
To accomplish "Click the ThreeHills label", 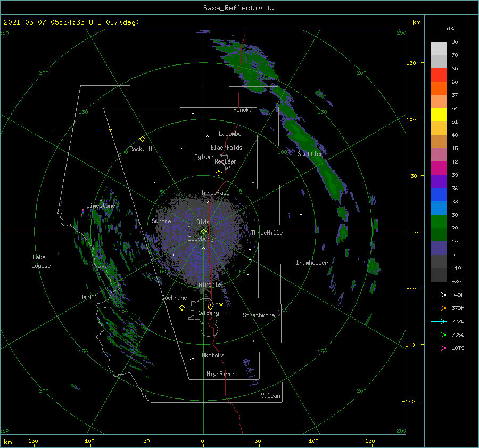I will click(267, 233).
